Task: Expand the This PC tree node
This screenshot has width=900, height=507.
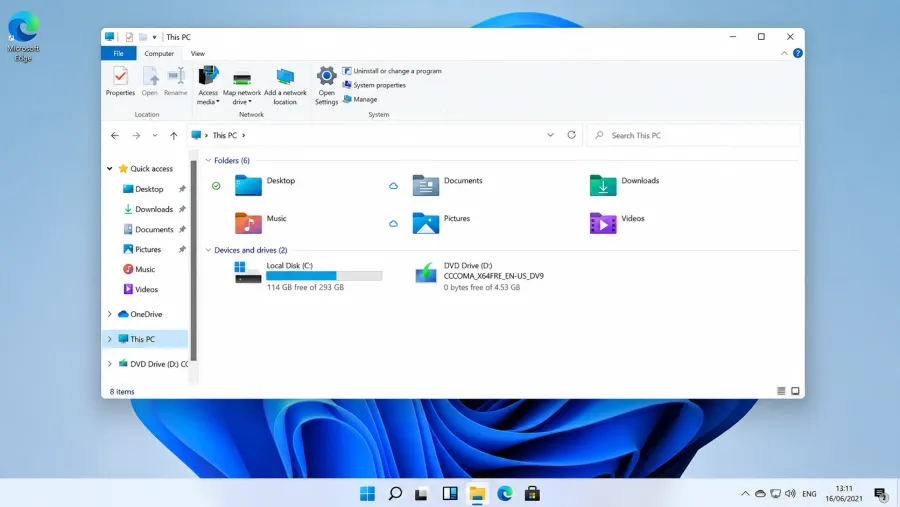Action: tap(110, 339)
